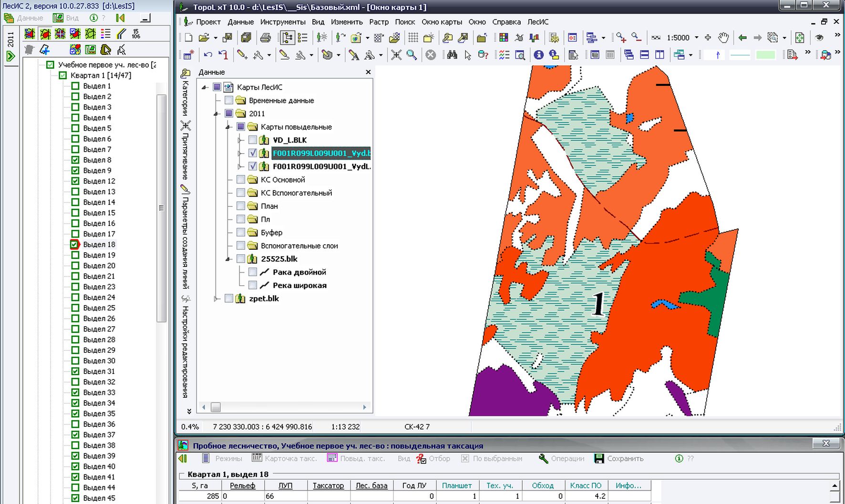The height and width of the screenshot is (504, 845).
Task: Click the Сохранить floppy disk icon
Action: point(599,458)
